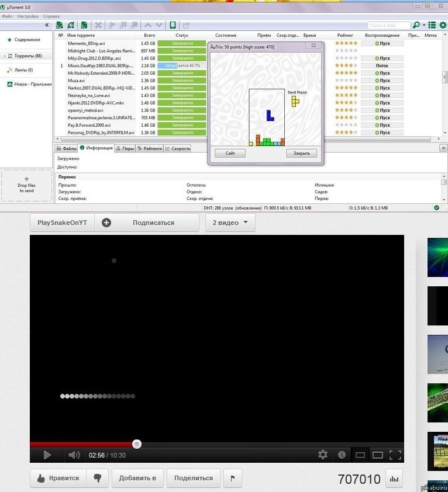This screenshot has height=492, width=448.
Task: Toggle fullscreen mode on video player
Action: tap(395, 455)
